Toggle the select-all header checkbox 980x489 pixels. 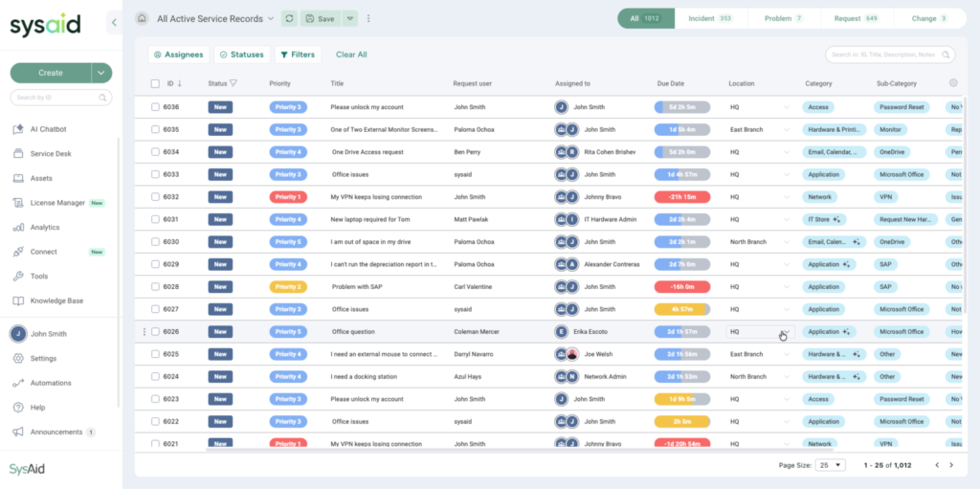pos(155,83)
